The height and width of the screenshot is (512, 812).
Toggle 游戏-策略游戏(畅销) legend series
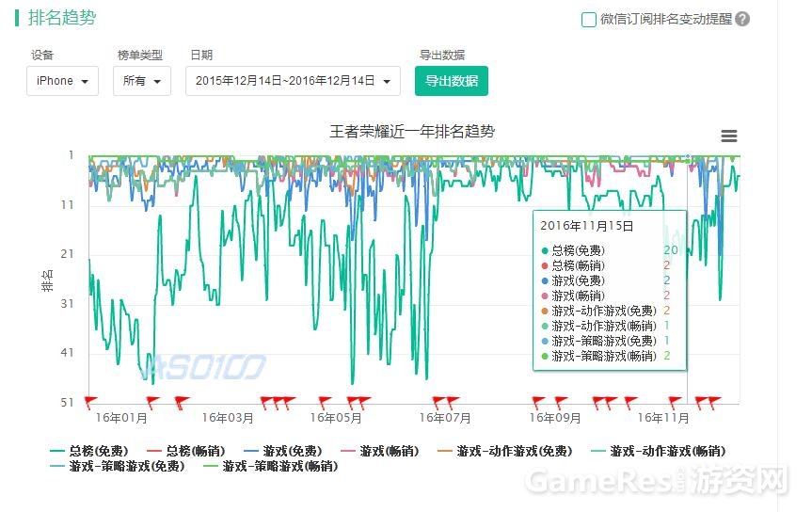pyautogui.click(x=271, y=466)
